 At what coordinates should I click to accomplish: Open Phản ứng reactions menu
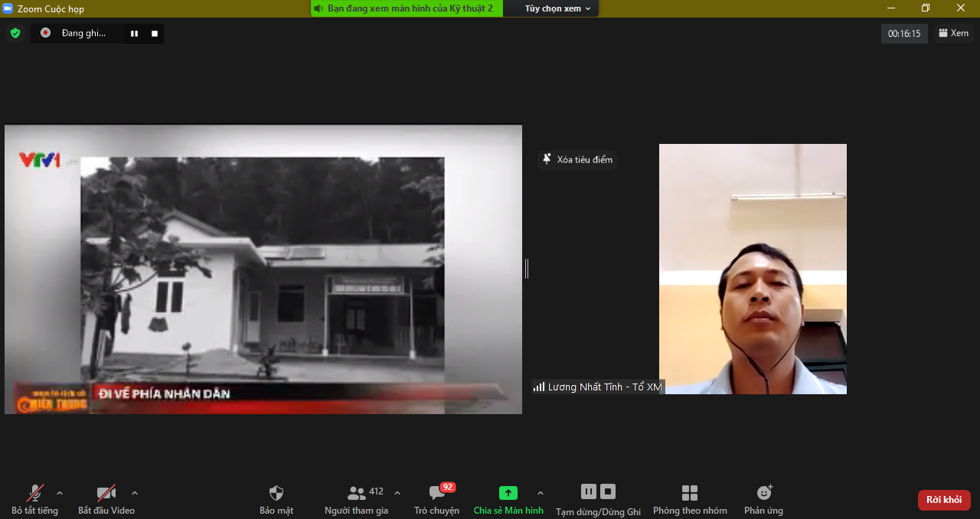tap(764, 499)
